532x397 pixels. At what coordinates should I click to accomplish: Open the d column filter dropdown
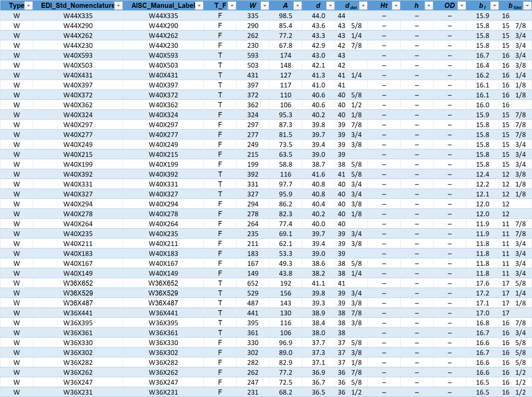click(330, 6)
